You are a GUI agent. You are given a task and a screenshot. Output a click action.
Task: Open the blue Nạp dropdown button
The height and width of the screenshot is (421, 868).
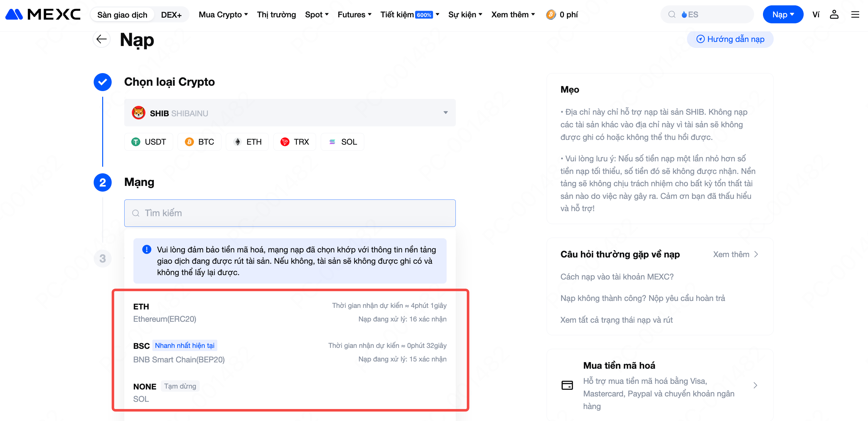(783, 14)
